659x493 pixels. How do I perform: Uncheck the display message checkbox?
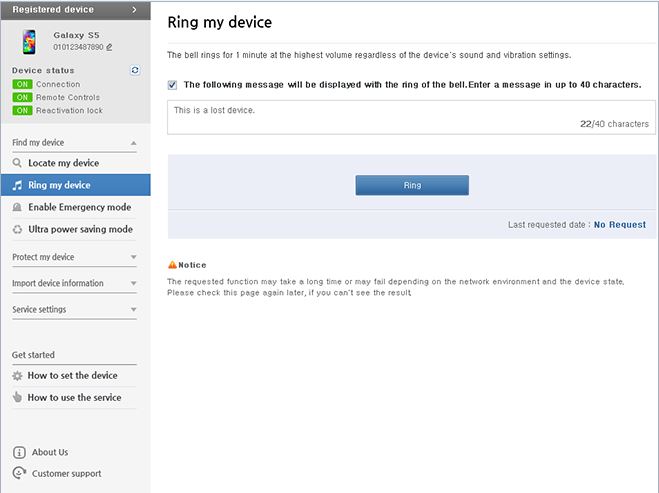172,85
